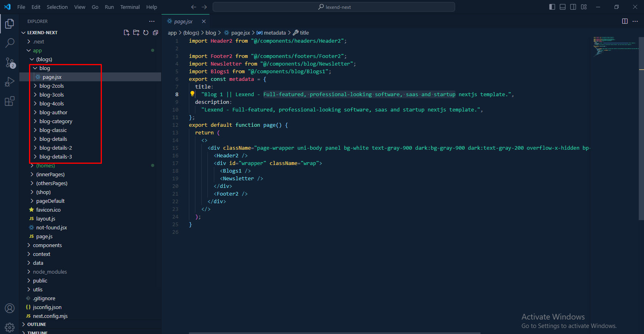The width and height of the screenshot is (644, 334).
Task: Collapse all folders in Explorer
Action: pyautogui.click(x=155, y=33)
